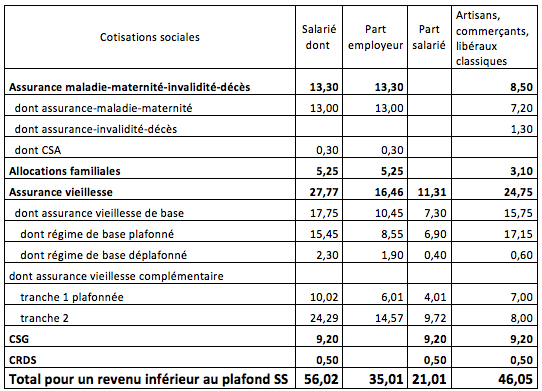Click total value 35,01

point(386,380)
